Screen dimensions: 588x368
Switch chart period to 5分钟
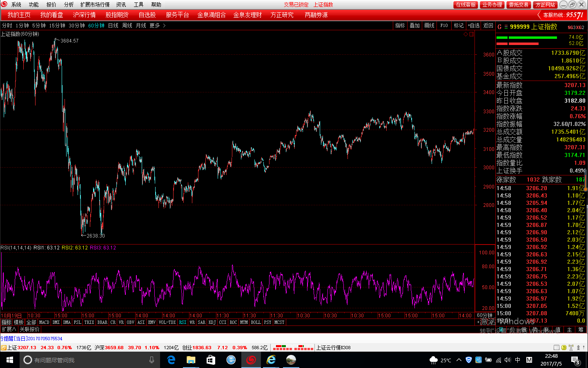point(39,25)
